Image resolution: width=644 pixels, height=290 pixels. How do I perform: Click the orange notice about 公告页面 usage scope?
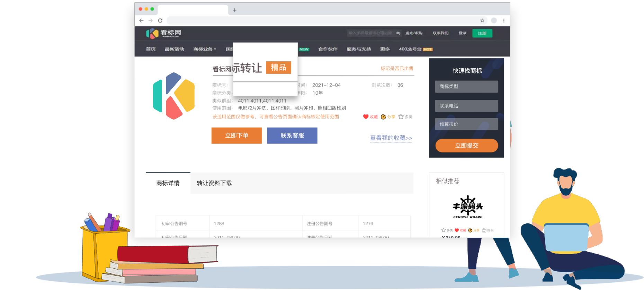(x=276, y=117)
